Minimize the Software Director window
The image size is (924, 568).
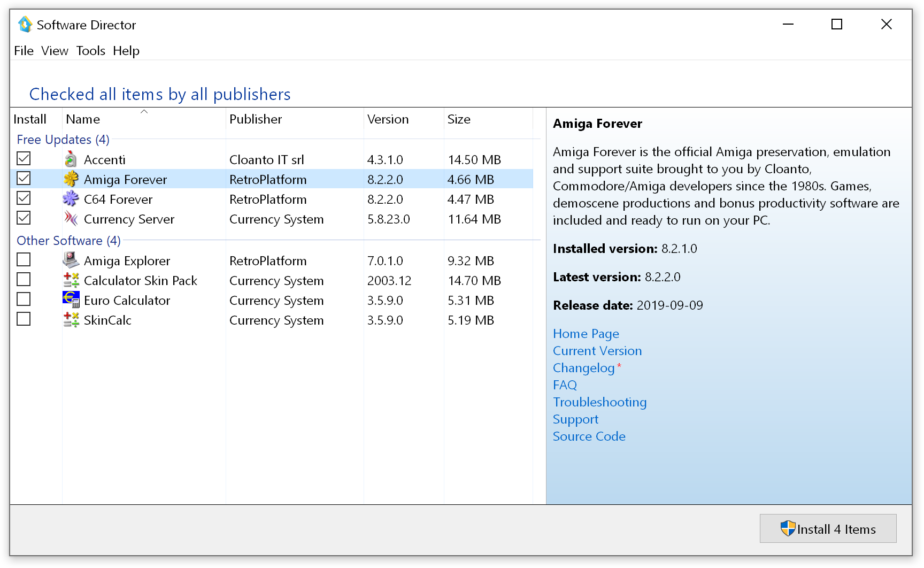coord(788,25)
